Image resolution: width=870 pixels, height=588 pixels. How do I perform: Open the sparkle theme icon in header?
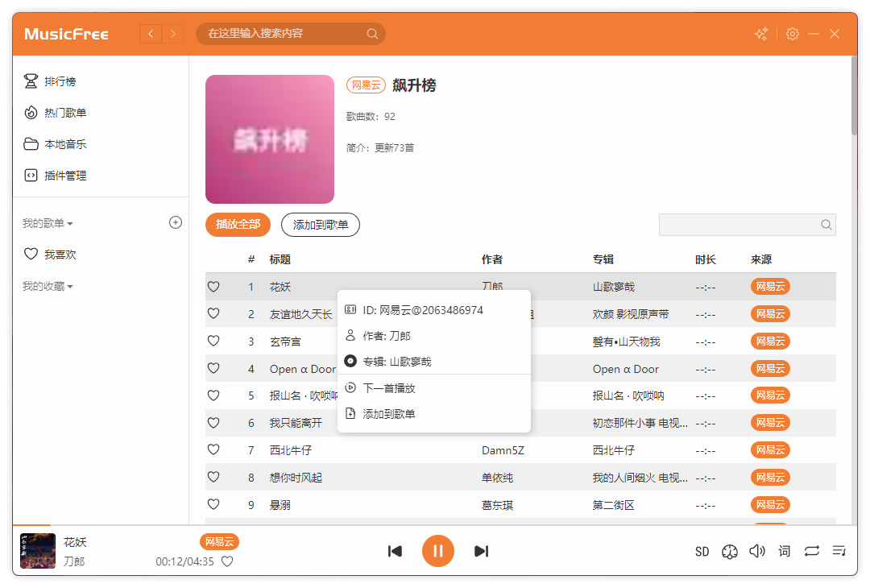pyautogui.click(x=761, y=34)
